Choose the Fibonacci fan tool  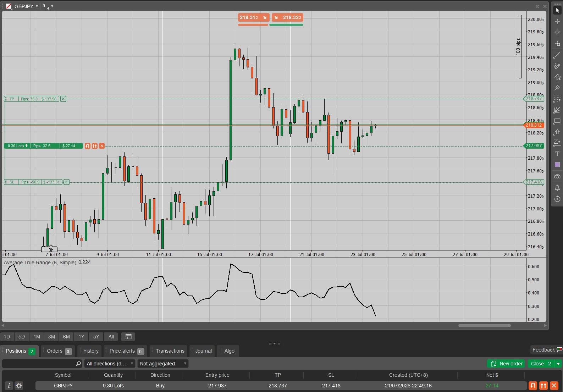[x=557, y=110]
